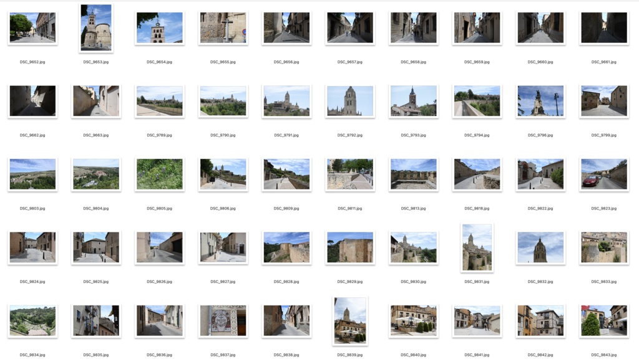The height and width of the screenshot is (364, 639).
Task: Select the DSC_9790.jpg panorama thumbnail
Action: click(223, 101)
